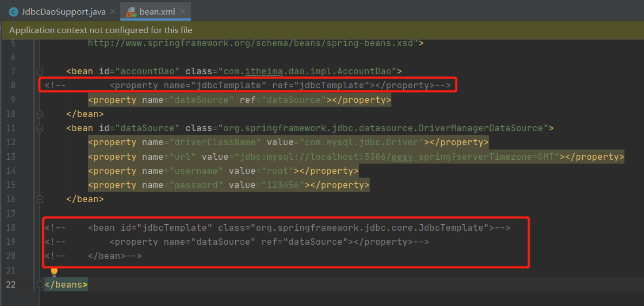Image resolution: width=644 pixels, height=306 pixels.
Task: Click the Java class icon on JdbcDaoSupport tab
Action: click(x=12, y=12)
